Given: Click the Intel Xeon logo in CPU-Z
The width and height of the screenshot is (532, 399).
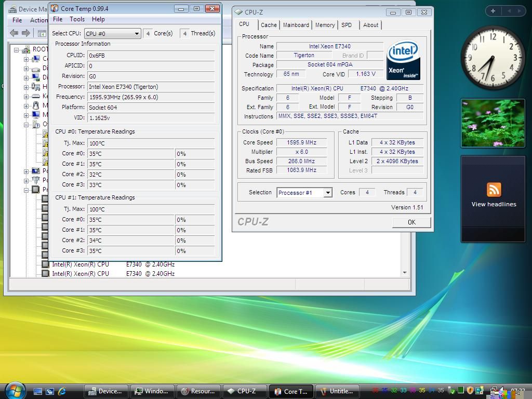Looking at the screenshot, I should click(403, 61).
